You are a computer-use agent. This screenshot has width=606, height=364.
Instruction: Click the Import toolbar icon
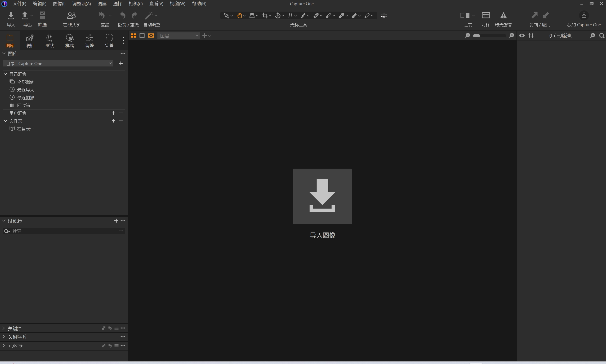click(11, 16)
